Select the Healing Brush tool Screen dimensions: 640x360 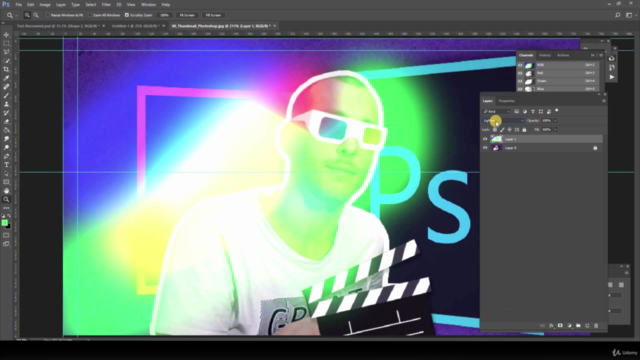pyautogui.click(x=6, y=87)
